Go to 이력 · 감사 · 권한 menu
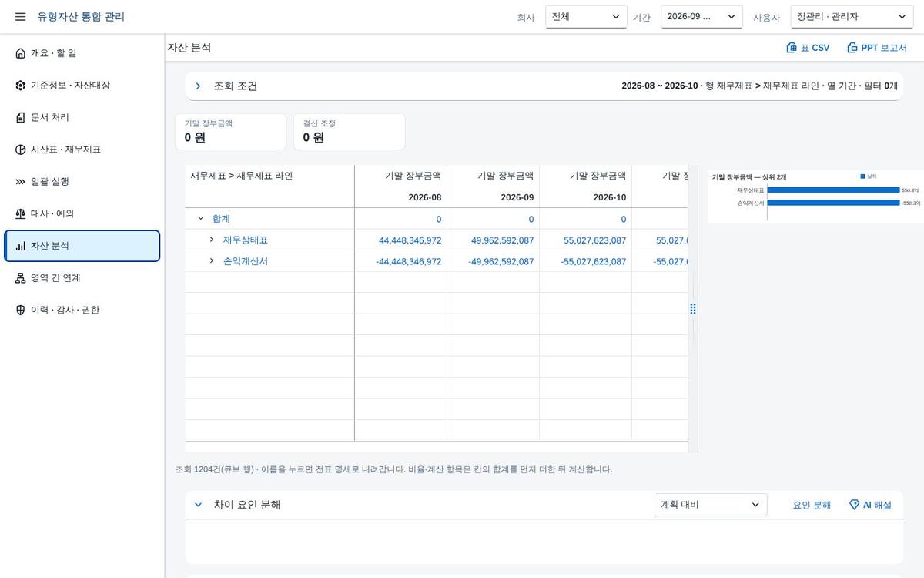The width and height of the screenshot is (924, 578). 82,310
